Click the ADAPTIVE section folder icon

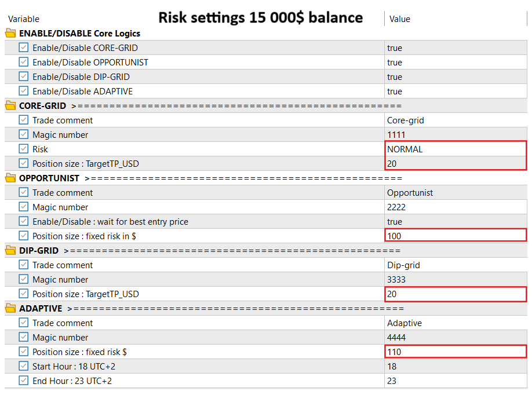[10, 308]
